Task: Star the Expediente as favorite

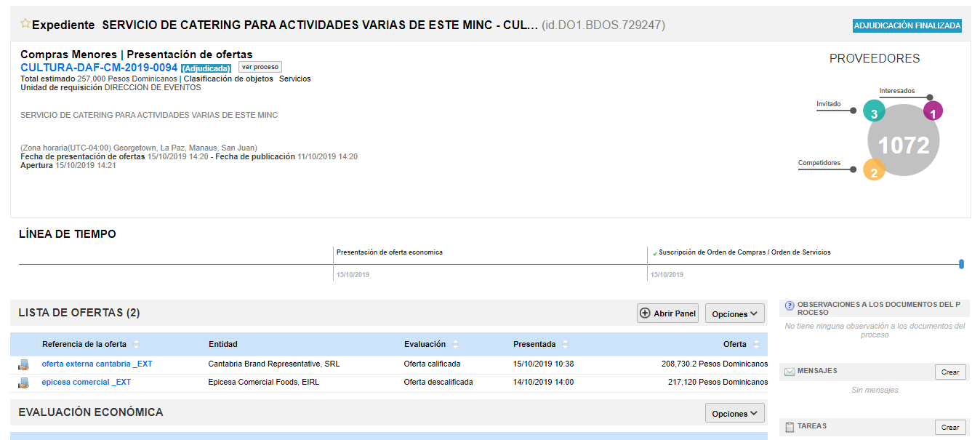Action: coord(25,24)
